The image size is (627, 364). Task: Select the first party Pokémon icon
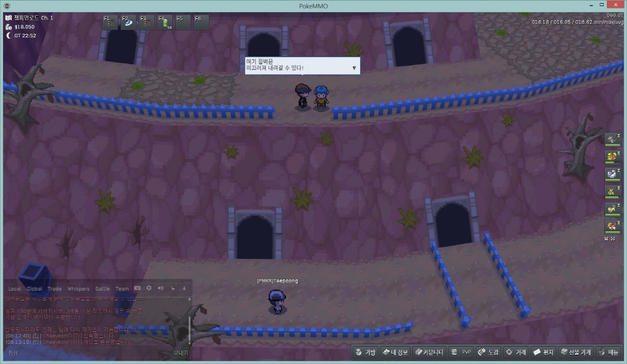612,140
